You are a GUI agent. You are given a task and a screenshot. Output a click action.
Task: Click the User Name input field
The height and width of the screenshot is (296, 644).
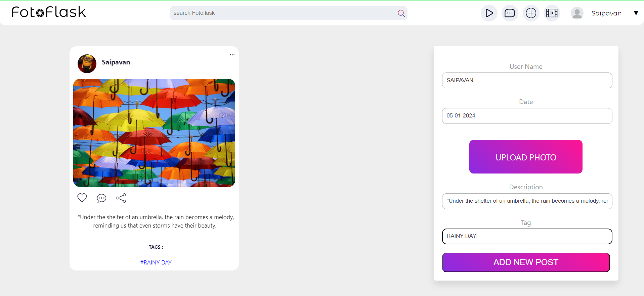click(x=527, y=81)
